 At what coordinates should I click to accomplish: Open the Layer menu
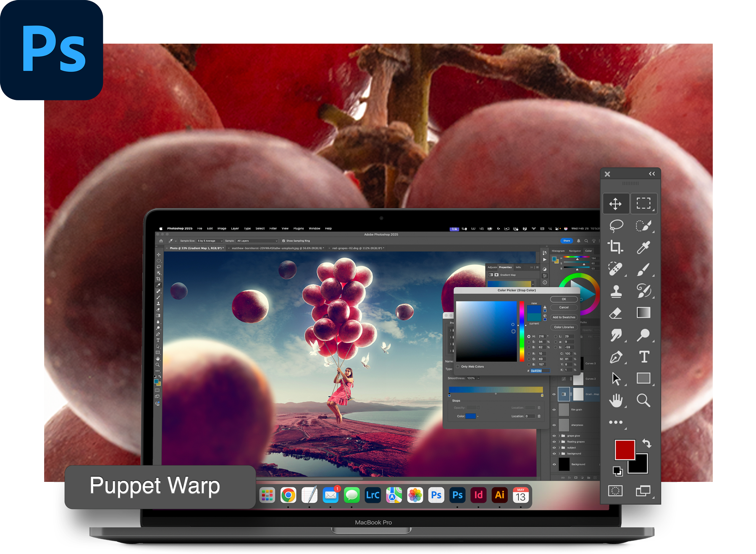(235, 229)
